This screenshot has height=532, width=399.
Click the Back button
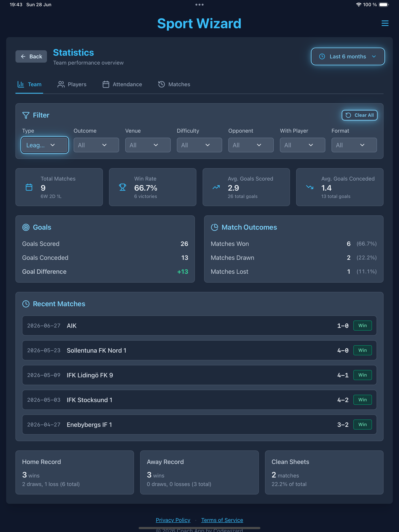tap(31, 56)
